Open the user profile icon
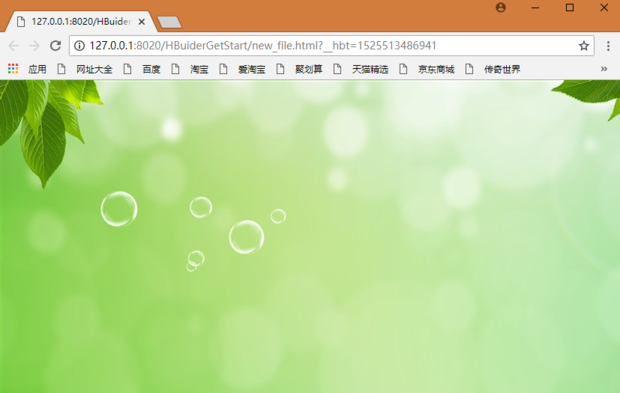620x393 pixels. coord(501,8)
